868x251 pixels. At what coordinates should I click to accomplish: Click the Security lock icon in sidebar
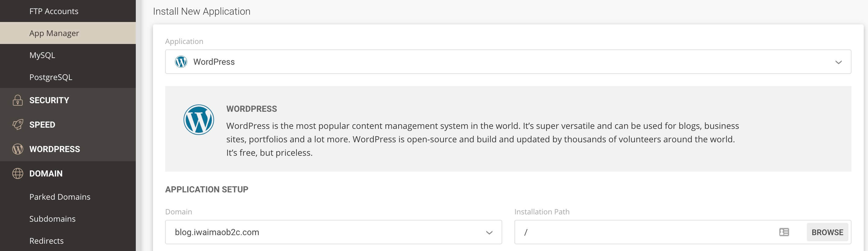pos(17,100)
